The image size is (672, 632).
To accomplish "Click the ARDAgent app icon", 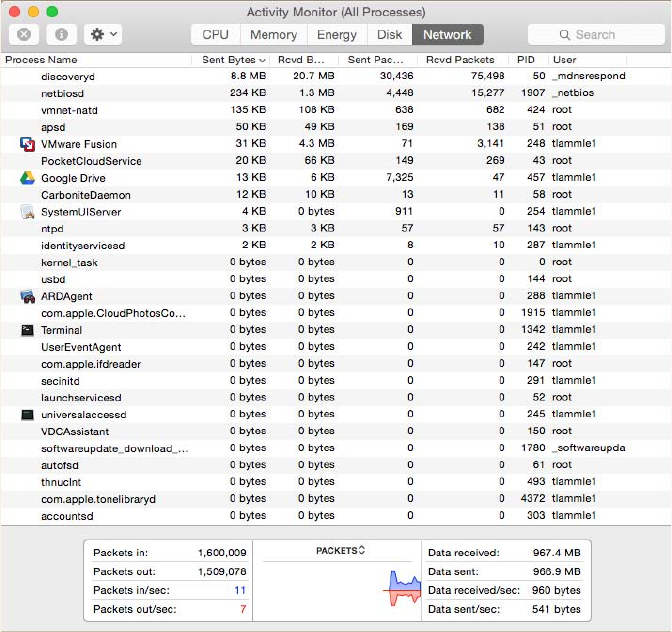I will click(27, 296).
